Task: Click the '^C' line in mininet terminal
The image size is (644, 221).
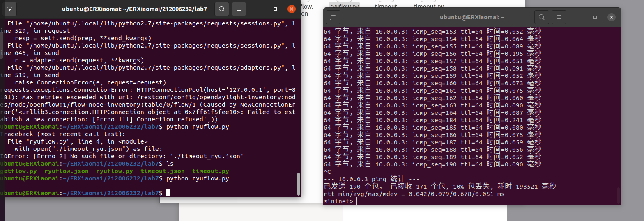Action: pyautogui.click(x=327, y=172)
